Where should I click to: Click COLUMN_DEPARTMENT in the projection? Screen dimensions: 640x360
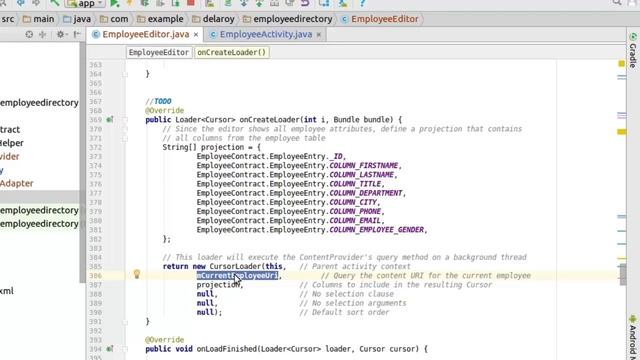click(x=366, y=193)
